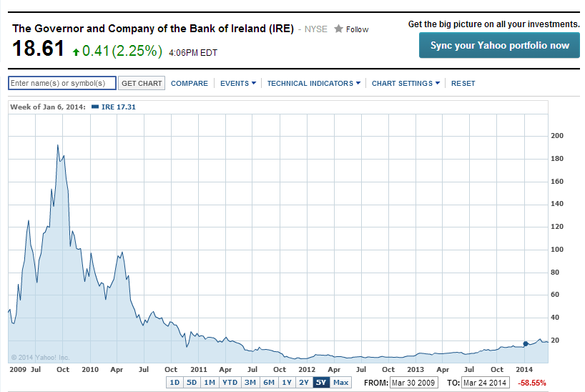Click Get the big picture investments text
Viewport: 585px width, 392px height.
(x=494, y=24)
